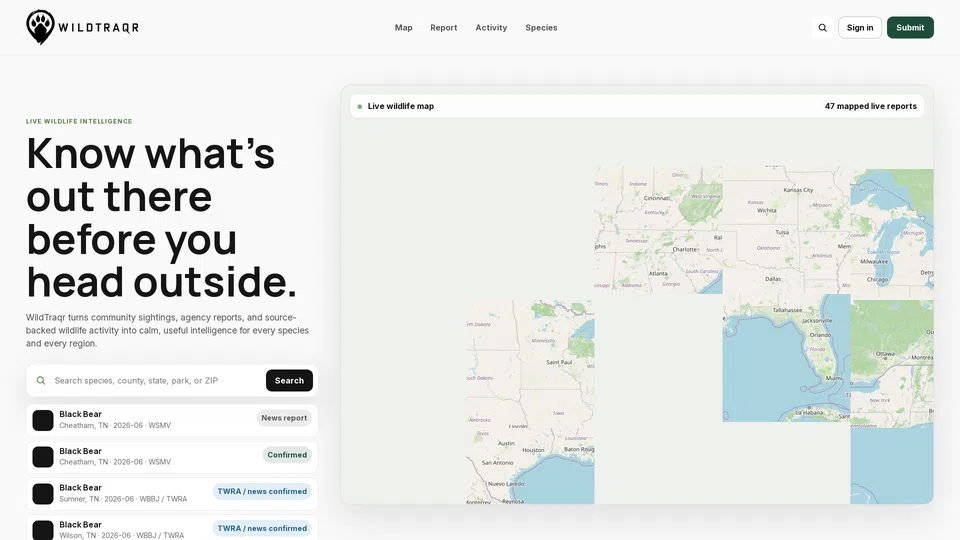Click Tallahassee on the map
This screenshot has width=960, height=540.
[x=787, y=310]
